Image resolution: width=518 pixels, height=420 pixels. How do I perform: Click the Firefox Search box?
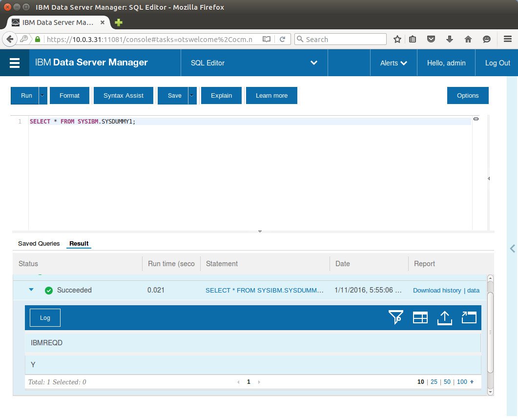(340, 40)
